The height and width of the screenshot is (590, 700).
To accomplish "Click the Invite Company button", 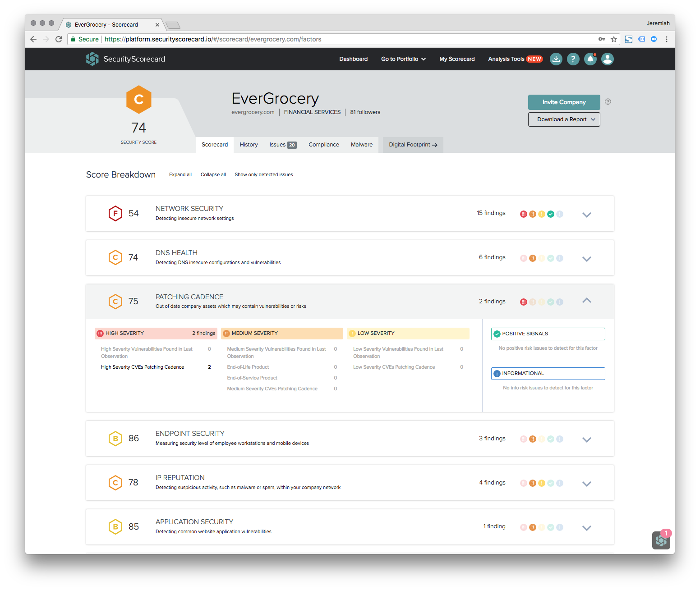I will pyautogui.click(x=564, y=102).
